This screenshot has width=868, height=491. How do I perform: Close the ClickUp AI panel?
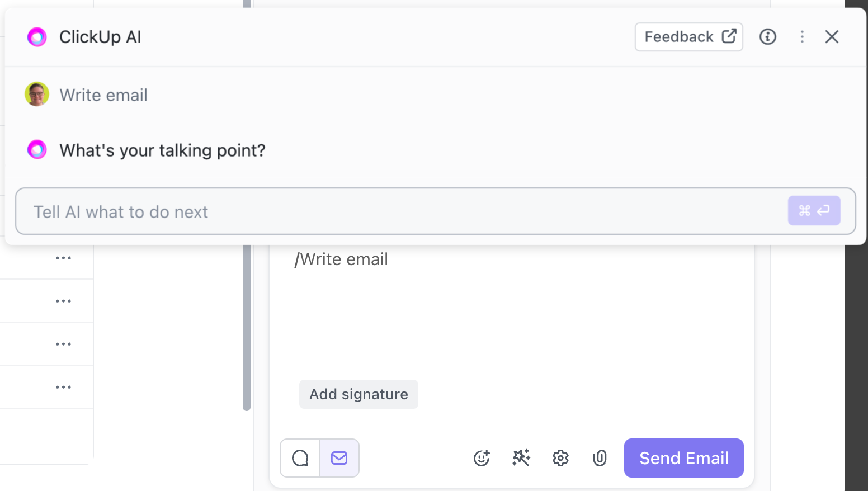tap(832, 37)
